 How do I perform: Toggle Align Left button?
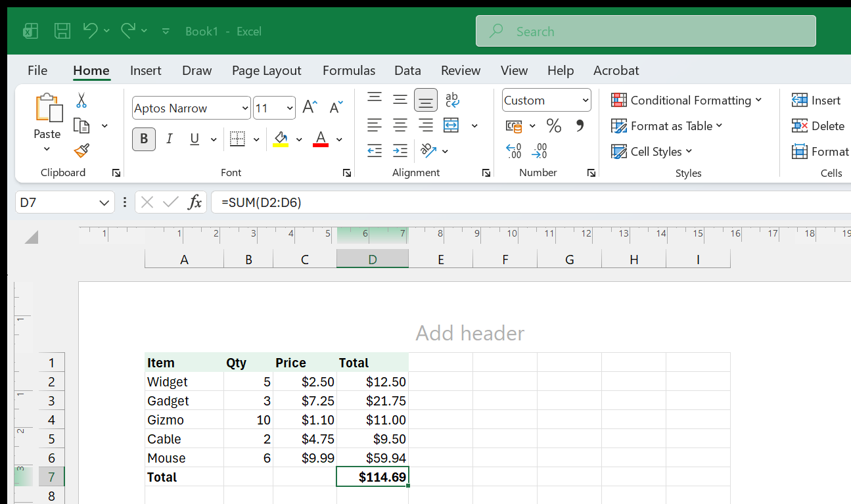coord(375,125)
